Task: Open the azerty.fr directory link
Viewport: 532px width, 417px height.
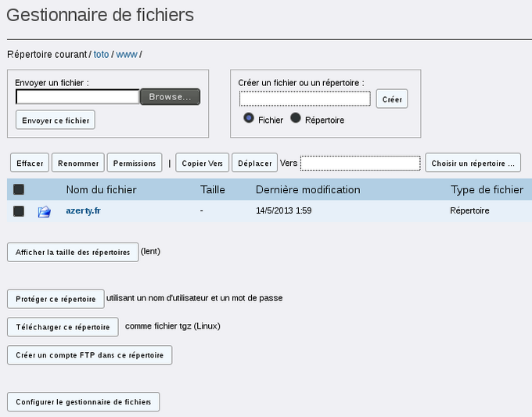Action: point(83,210)
